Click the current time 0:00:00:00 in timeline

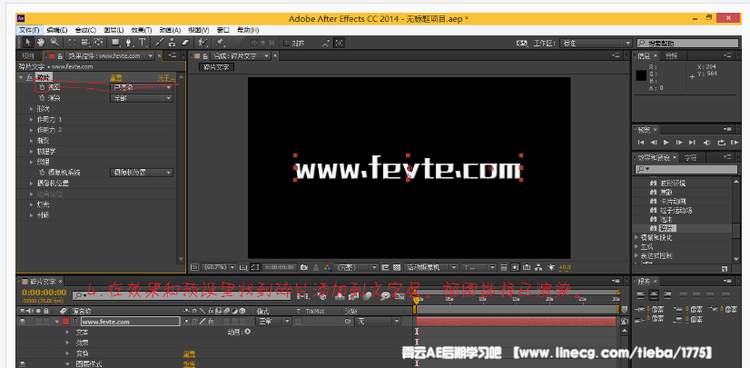coord(44,292)
